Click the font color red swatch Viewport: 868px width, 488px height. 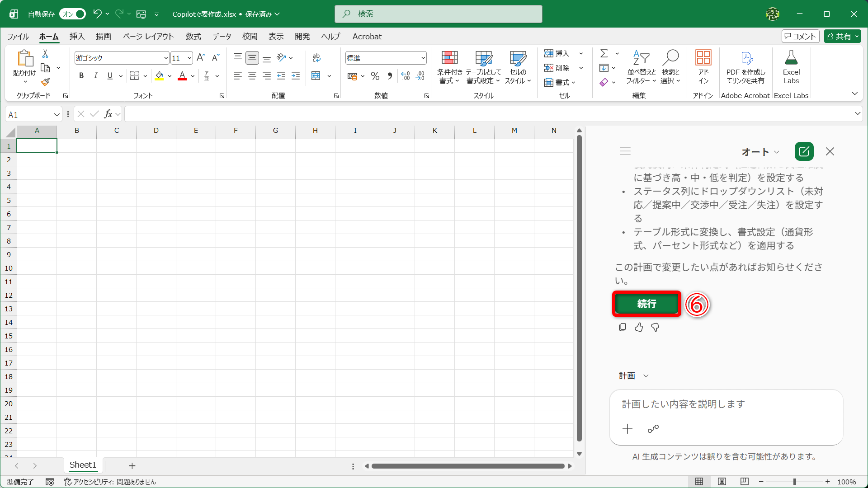182,76
